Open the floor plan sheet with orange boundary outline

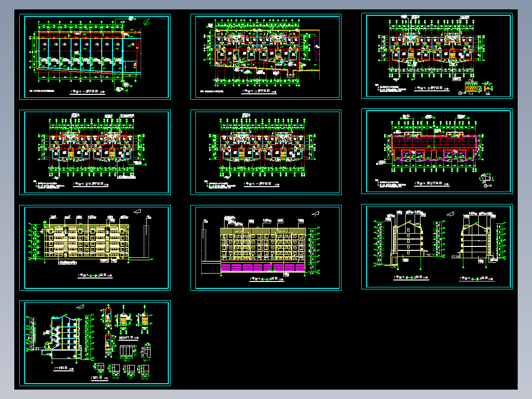pos(266,57)
